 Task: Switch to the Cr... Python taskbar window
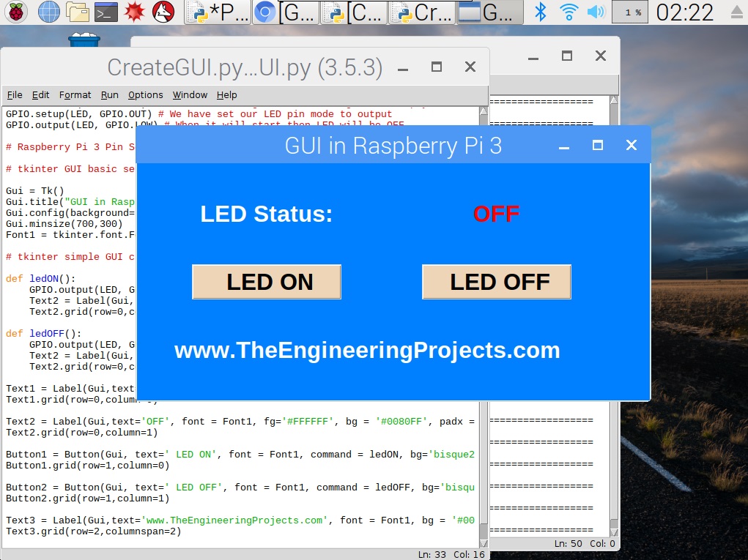click(x=422, y=12)
